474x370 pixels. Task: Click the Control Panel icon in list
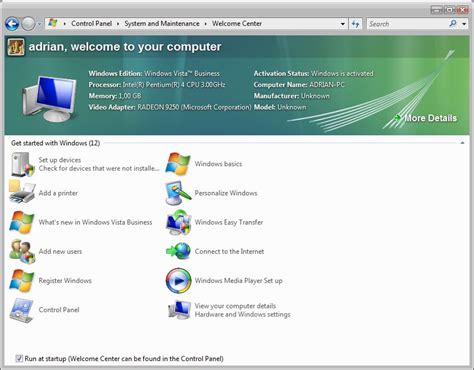[x=21, y=310]
